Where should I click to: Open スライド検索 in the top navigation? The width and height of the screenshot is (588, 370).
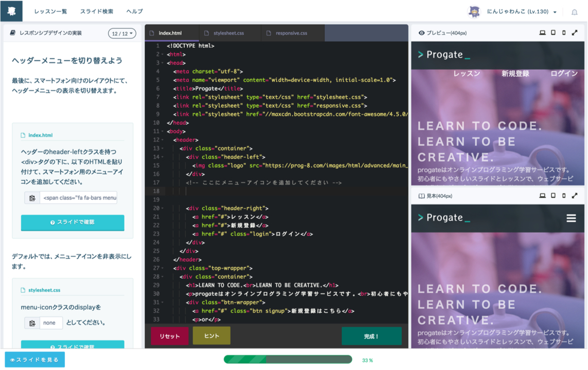click(x=97, y=11)
